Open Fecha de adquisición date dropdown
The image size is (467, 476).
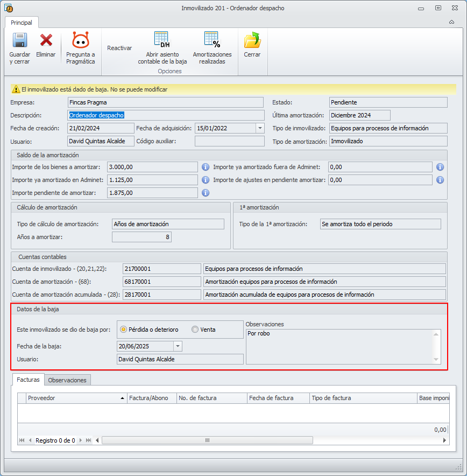[x=260, y=128]
